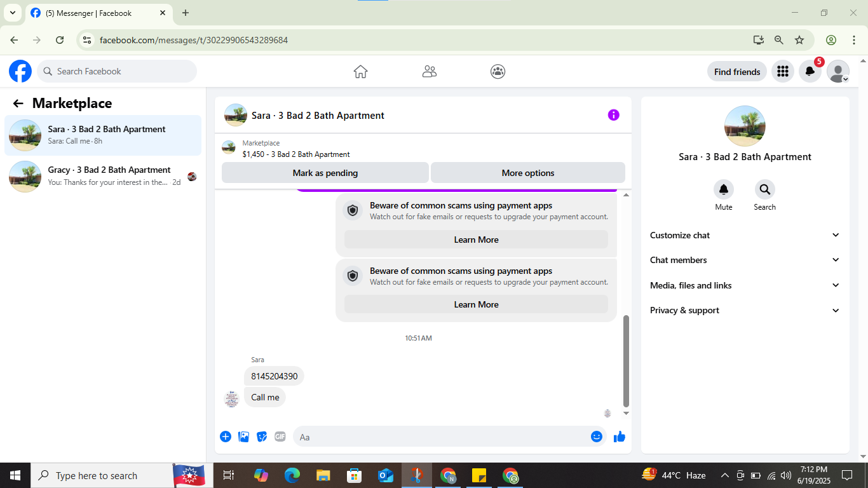Expand Customize chat section
868x488 pixels.
point(745,235)
